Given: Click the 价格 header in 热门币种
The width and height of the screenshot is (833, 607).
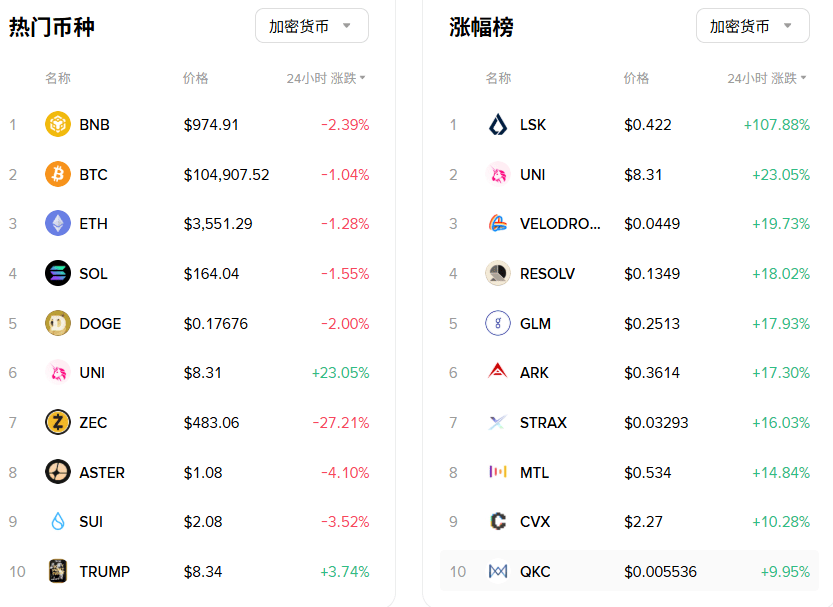Looking at the screenshot, I should [x=196, y=78].
